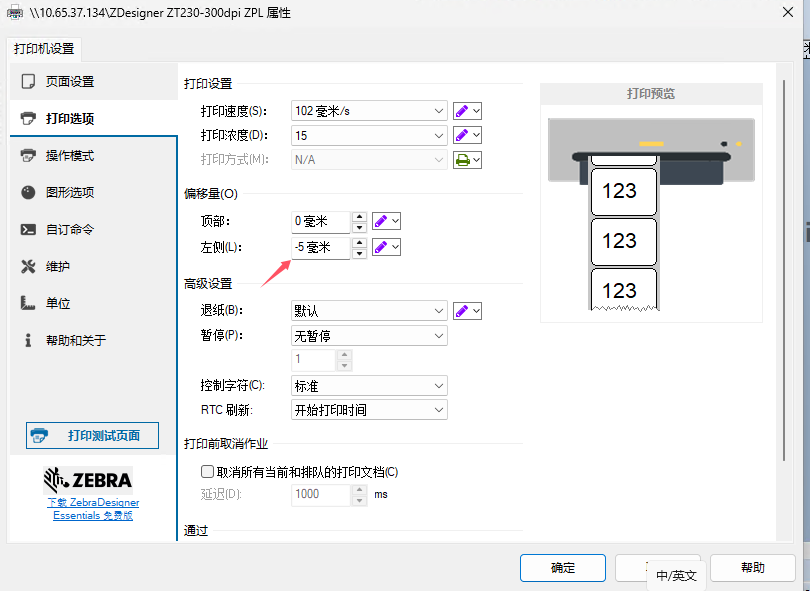Click the settings panel vertical scrollbar

(784, 270)
